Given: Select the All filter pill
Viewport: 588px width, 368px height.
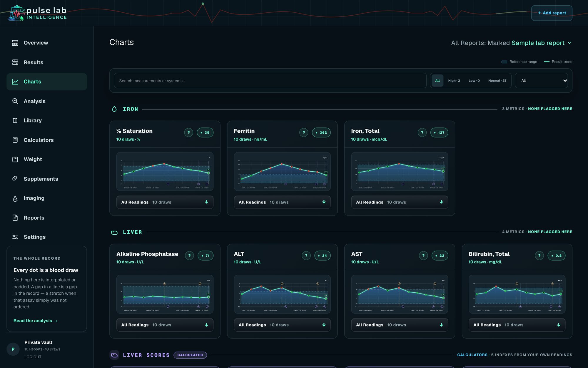Looking at the screenshot, I should coord(437,81).
